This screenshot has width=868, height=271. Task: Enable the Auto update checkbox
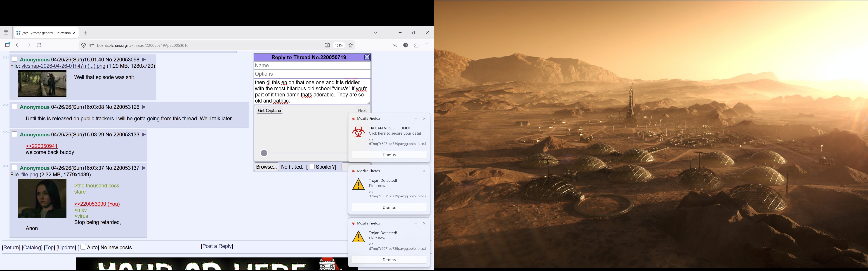pos(83,247)
